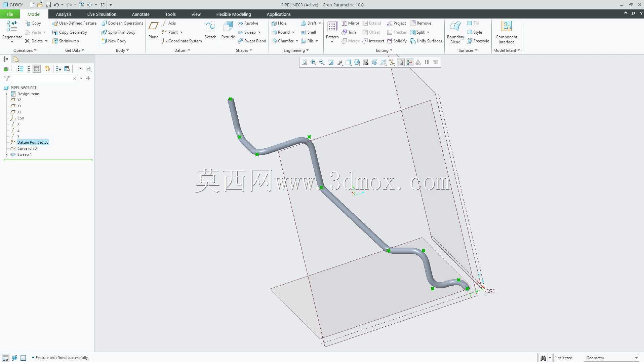This screenshot has height=362, width=644.
Task: Toggle full screen icon in status bar
Action: pyautogui.click(x=23, y=358)
